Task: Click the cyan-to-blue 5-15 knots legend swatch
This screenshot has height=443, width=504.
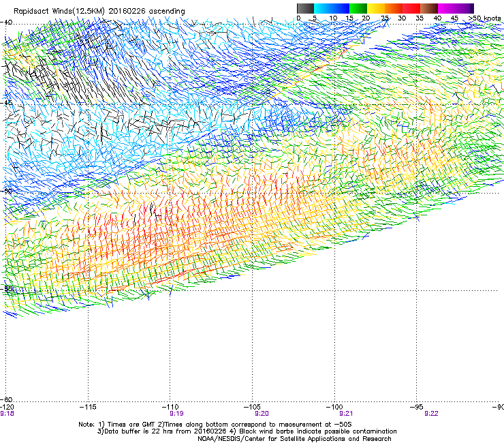Action: [x=332, y=8]
